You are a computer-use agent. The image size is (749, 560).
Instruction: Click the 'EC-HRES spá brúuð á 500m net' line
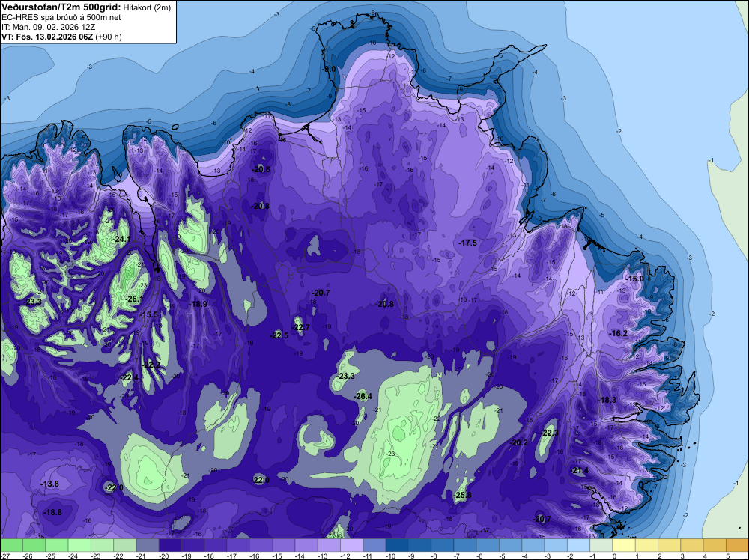[61, 17]
